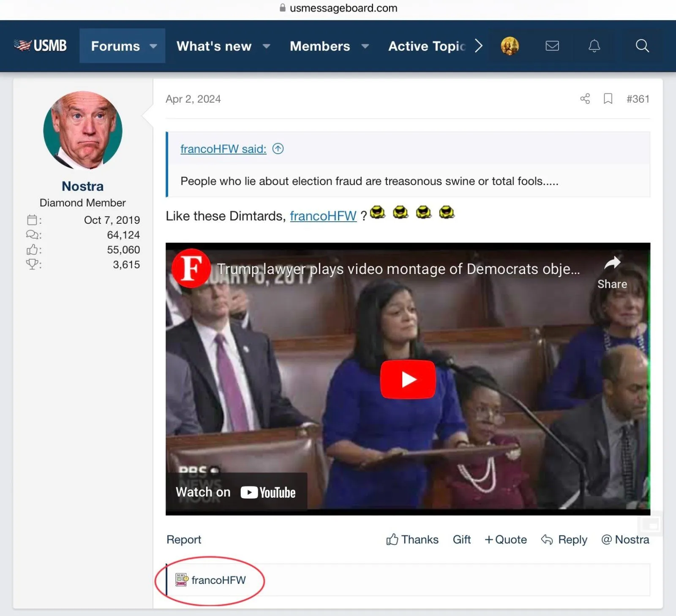Give Thanks to this post
The width and height of the screenshot is (676, 616).
pos(412,540)
